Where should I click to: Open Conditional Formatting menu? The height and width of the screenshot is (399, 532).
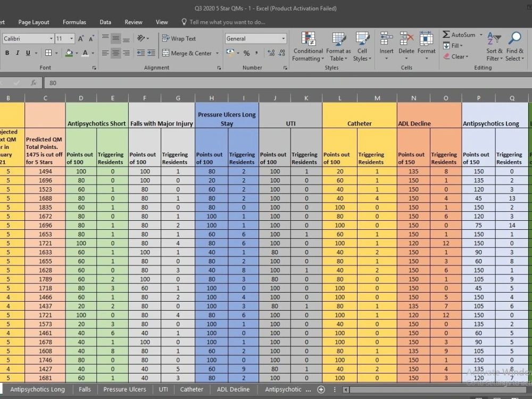click(x=307, y=46)
